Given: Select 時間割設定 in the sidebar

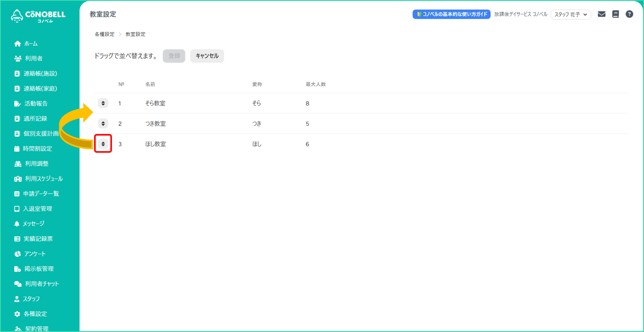Looking at the screenshot, I should coord(37,149).
